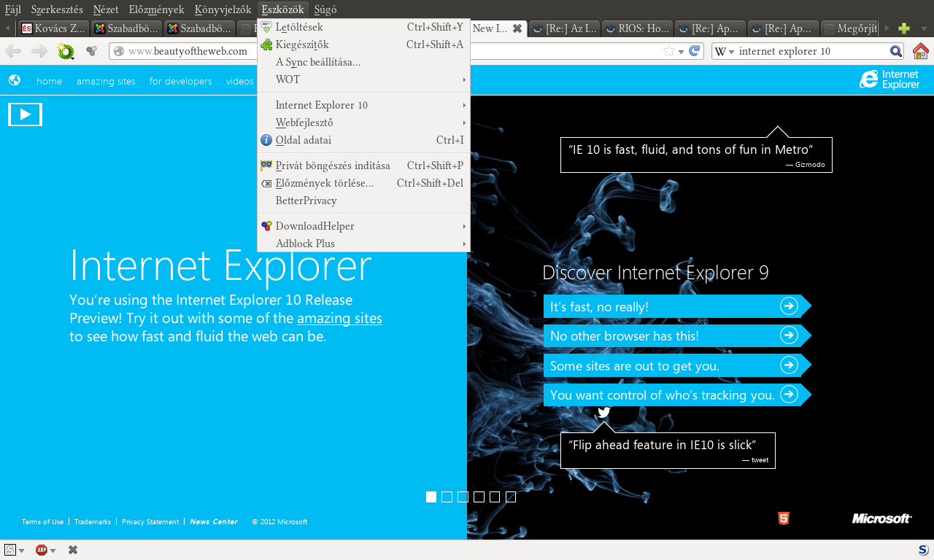Switch to the Kovács Z... tab
This screenshot has width=934, height=560.
point(53,28)
